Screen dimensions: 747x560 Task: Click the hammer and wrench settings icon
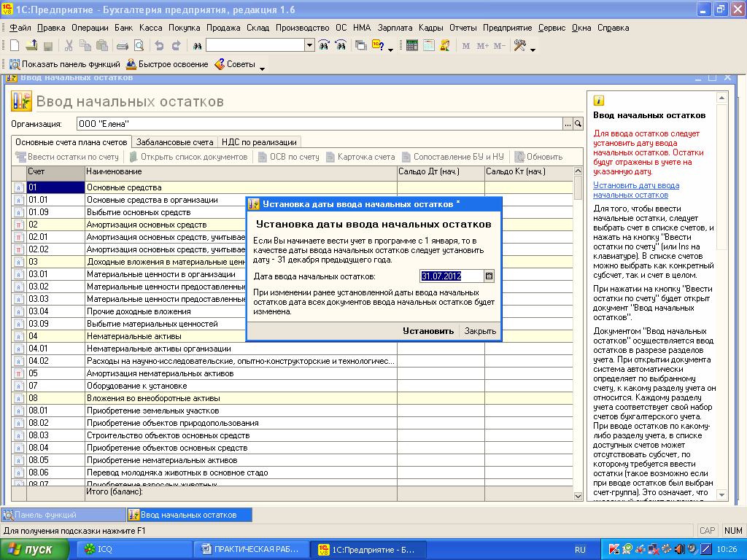point(519,46)
